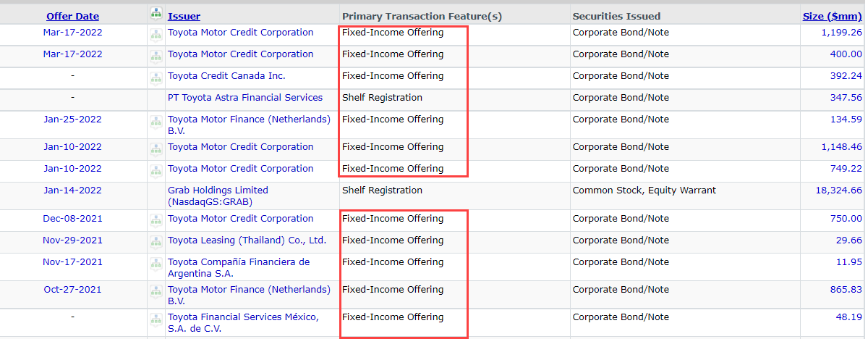This screenshot has width=868, height=339.
Task: Open tree icon next to Toyota Compañía Financiera
Action: [x=156, y=263]
